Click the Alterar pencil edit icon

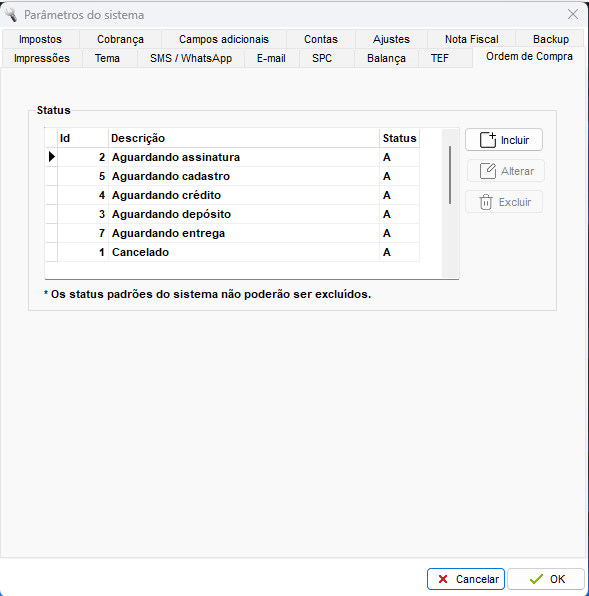coord(488,171)
